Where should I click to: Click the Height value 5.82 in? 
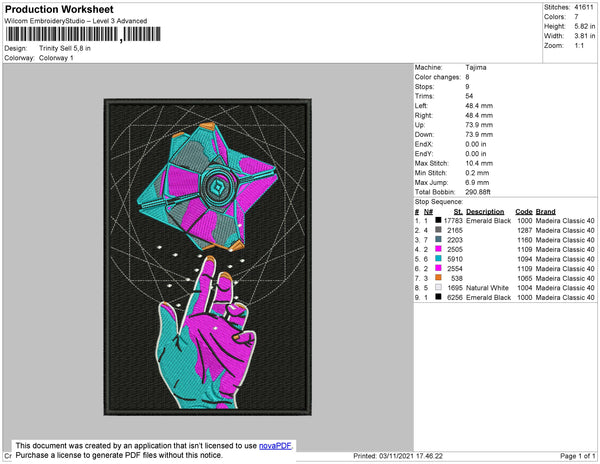(x=584, y=26)
